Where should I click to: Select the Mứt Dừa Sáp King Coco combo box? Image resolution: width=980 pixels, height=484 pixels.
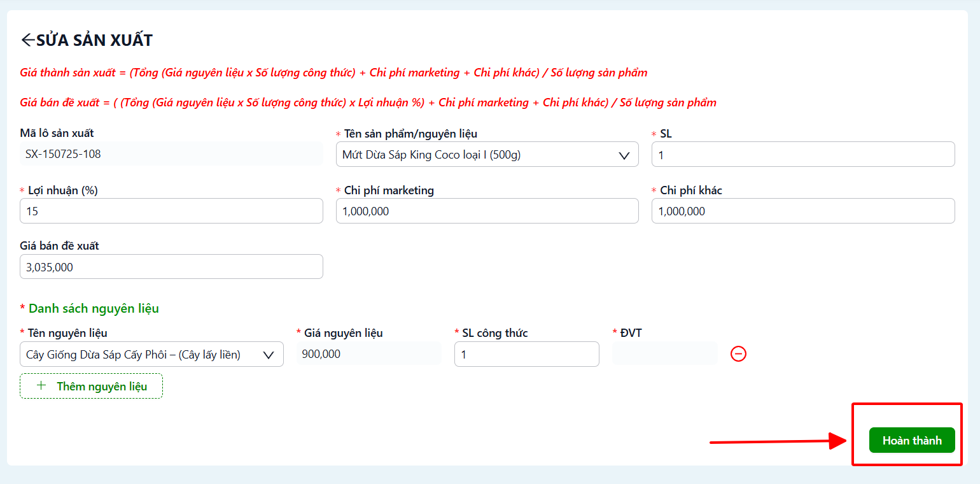coord(487,155)
